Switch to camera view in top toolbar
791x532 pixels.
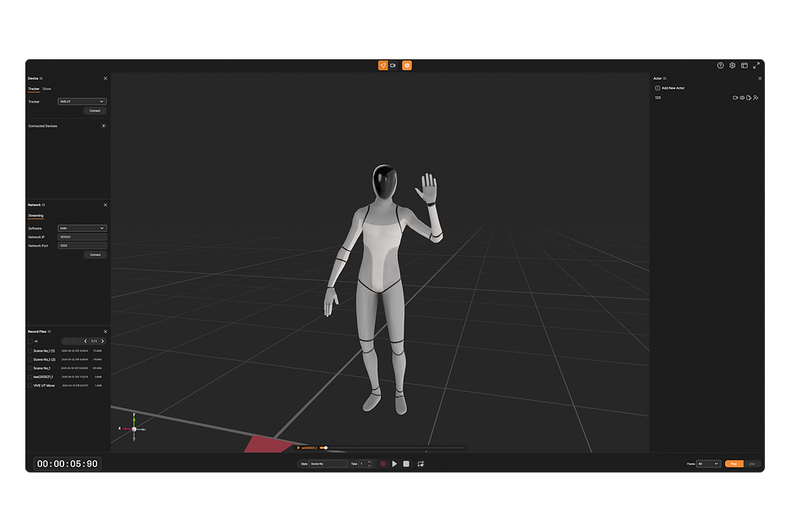pyautogui.click(x=393, y=65)
